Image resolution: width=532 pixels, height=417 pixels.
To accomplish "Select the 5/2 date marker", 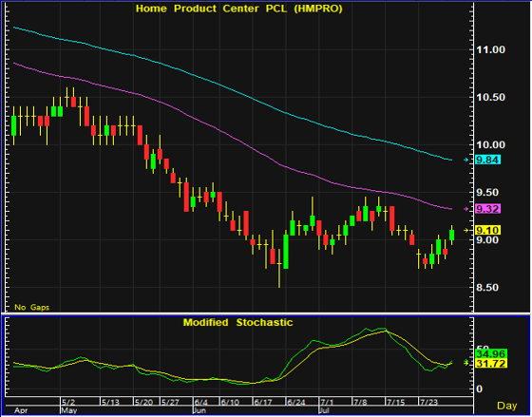I will [68, 403].
